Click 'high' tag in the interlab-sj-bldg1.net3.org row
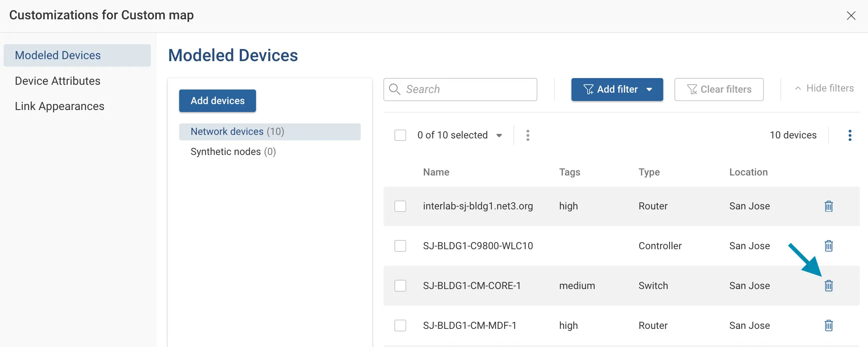Image resolution: width=868 pixels, height=347 pixels. click(568, 206)
